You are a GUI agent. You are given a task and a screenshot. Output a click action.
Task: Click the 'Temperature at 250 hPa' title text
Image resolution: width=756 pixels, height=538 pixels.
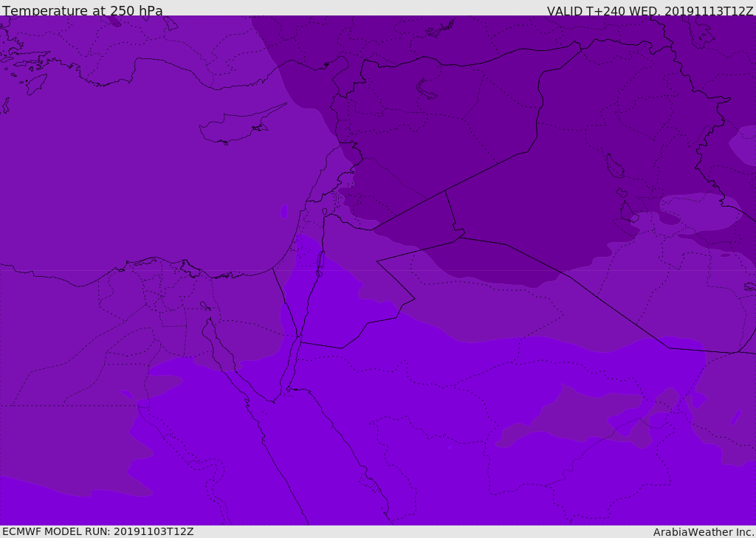[x=83, y=10]
